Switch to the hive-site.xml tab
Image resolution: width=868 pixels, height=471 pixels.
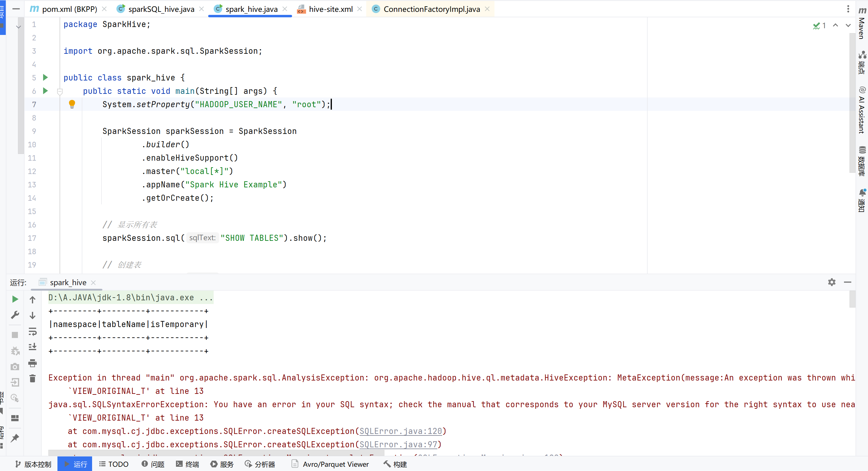click(x=330, y=9)
